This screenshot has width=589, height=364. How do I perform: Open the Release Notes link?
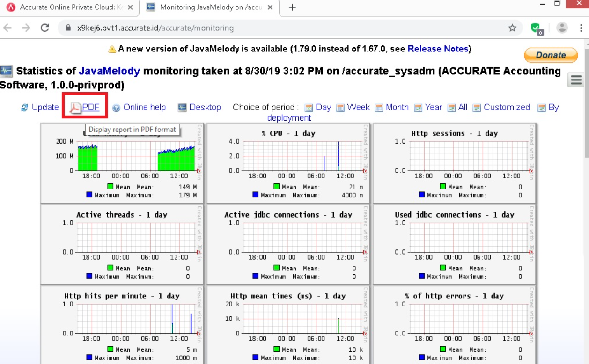click(438, 49)
